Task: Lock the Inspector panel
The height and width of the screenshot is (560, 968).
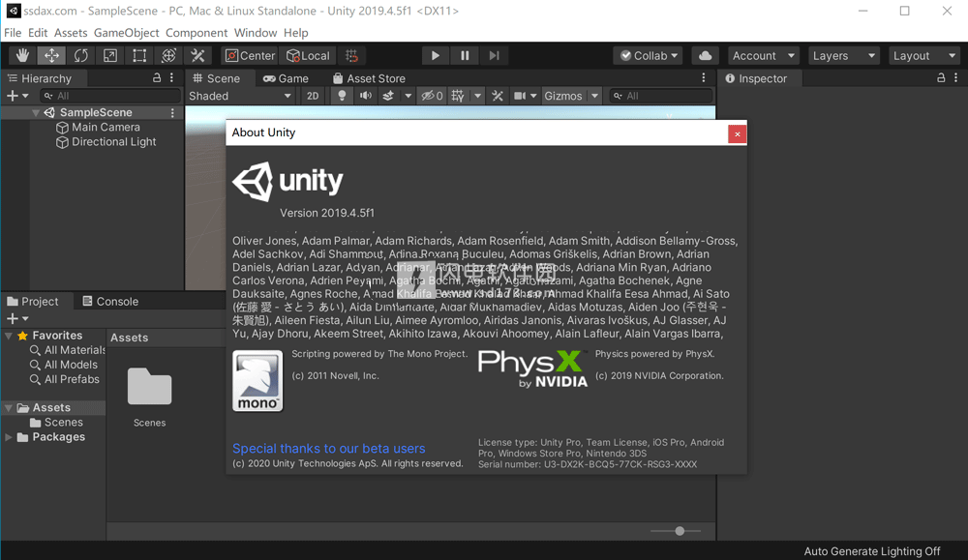Action: (941, 77)
